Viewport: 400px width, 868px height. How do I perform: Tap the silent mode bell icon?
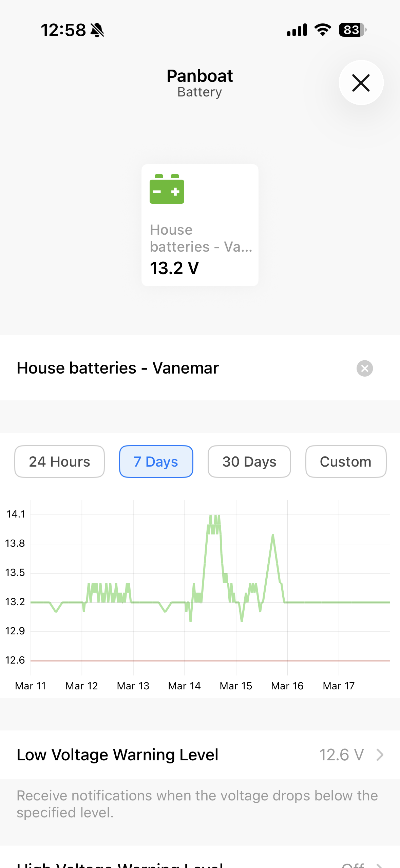click(x=97, y=30)
